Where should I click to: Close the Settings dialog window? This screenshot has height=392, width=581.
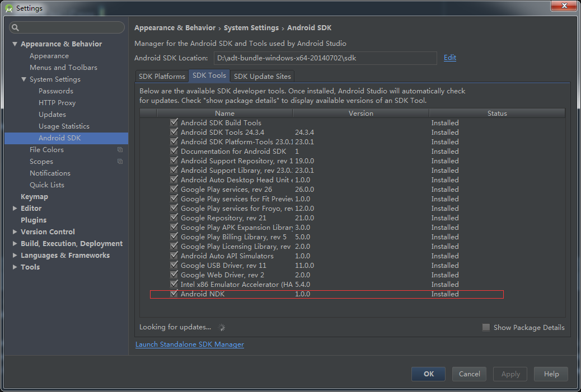click(x=564, y=6)
